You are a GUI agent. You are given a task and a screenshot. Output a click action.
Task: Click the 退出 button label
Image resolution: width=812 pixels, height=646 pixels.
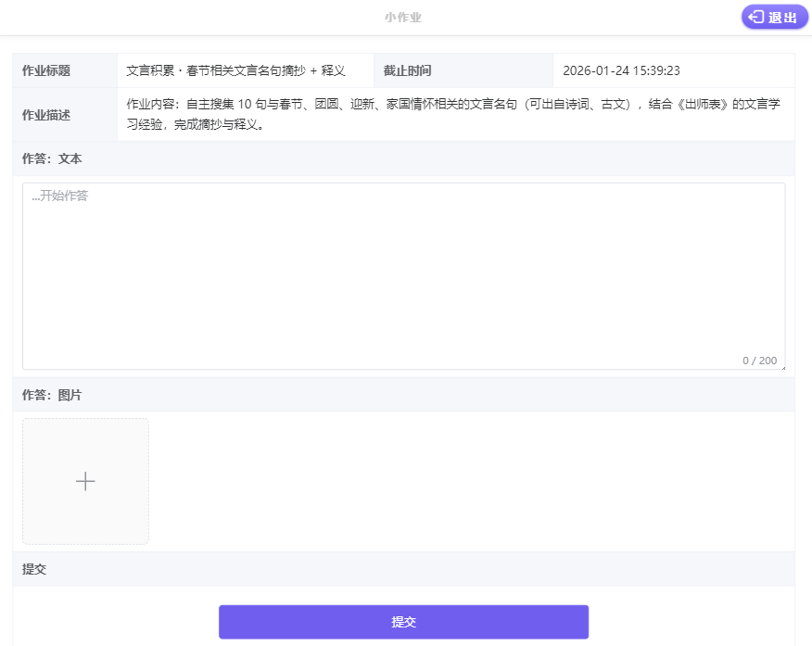[782, 17]
